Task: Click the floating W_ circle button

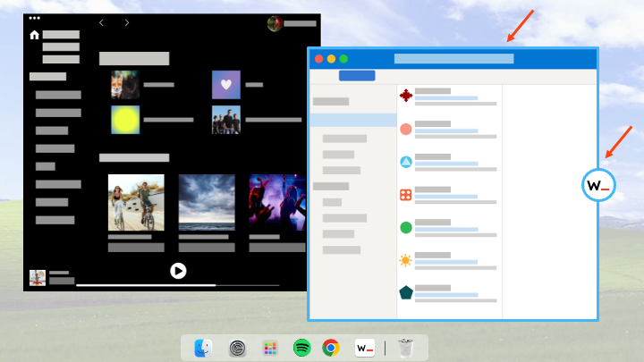Action: (x=598, y=185)
